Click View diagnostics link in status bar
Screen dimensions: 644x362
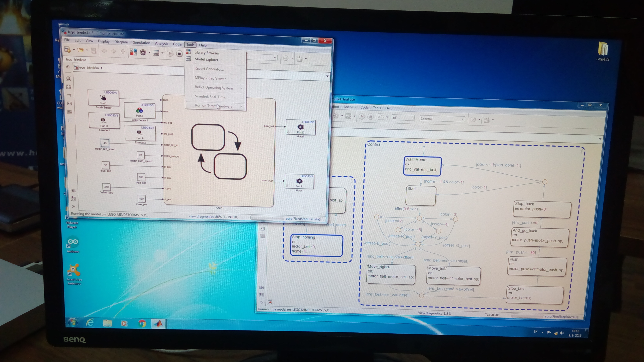pos(201,216)
